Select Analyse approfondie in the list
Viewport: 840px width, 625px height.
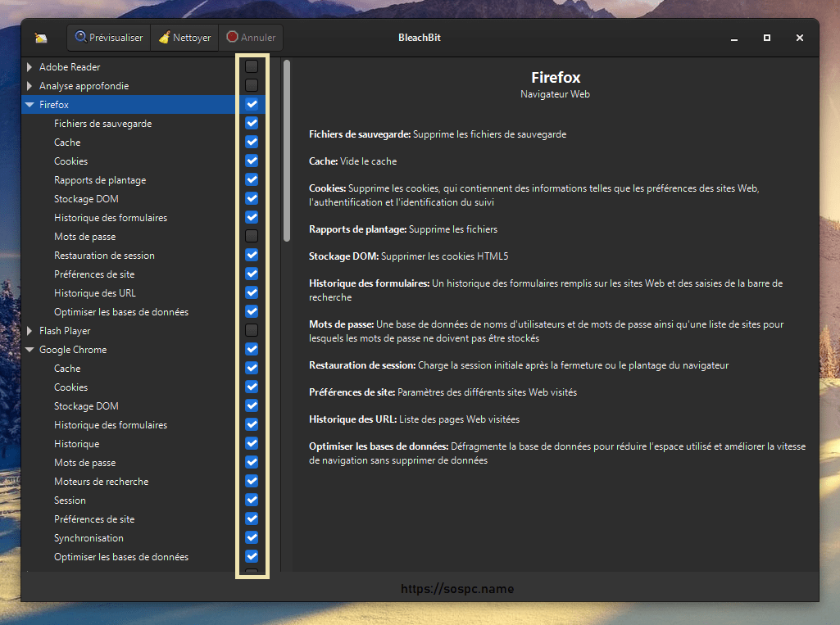point(84,86)
